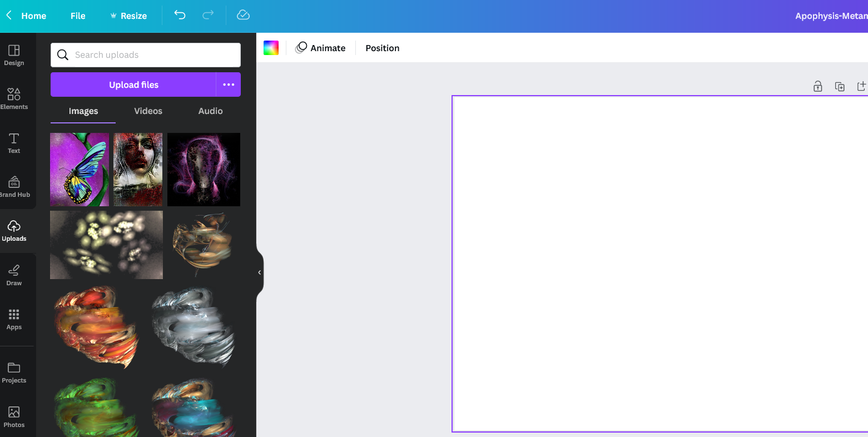Image resolution: width=868 pixels, height=437 pixels.
Task: Select the blank white canvas page
Action: [660, 264]
